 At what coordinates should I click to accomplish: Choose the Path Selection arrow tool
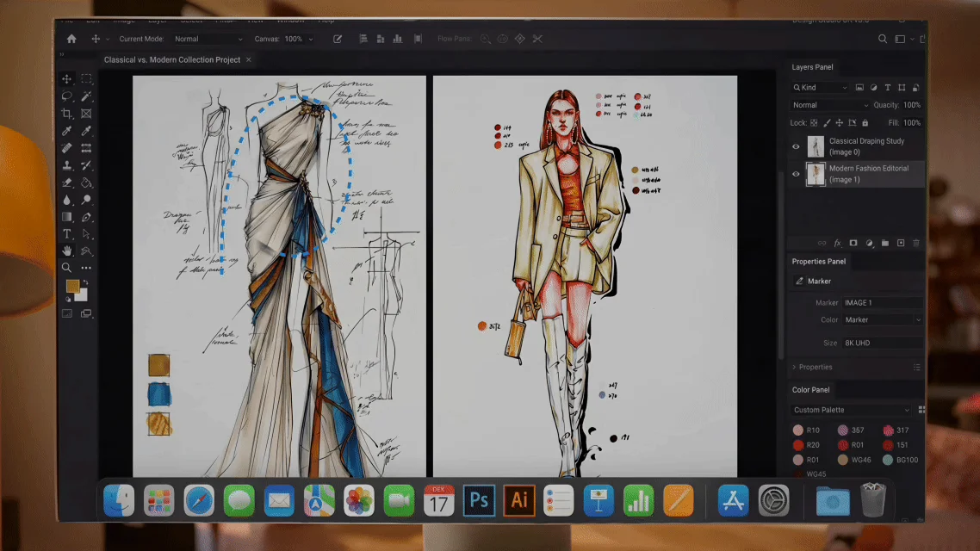pyautogui.click(x=86, y=234)
